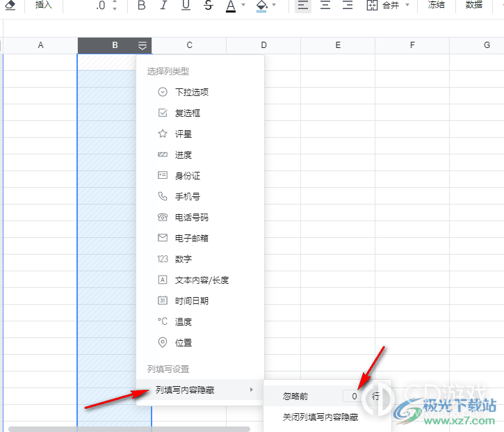Choose the 复选框 checkbox column type
504x432 pixels.
click(188, 113)
